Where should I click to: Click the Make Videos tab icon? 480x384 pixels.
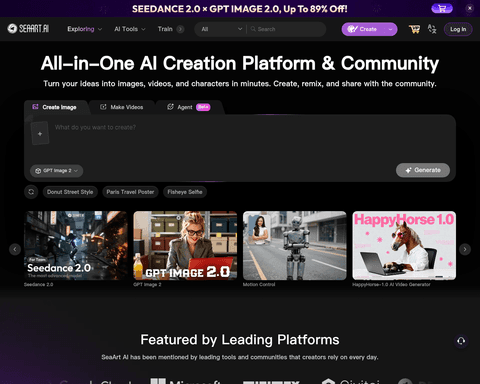[103, 107]
